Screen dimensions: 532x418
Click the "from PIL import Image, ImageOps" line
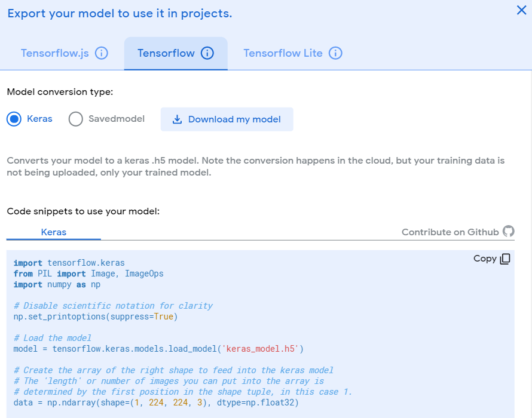[88, 273]
